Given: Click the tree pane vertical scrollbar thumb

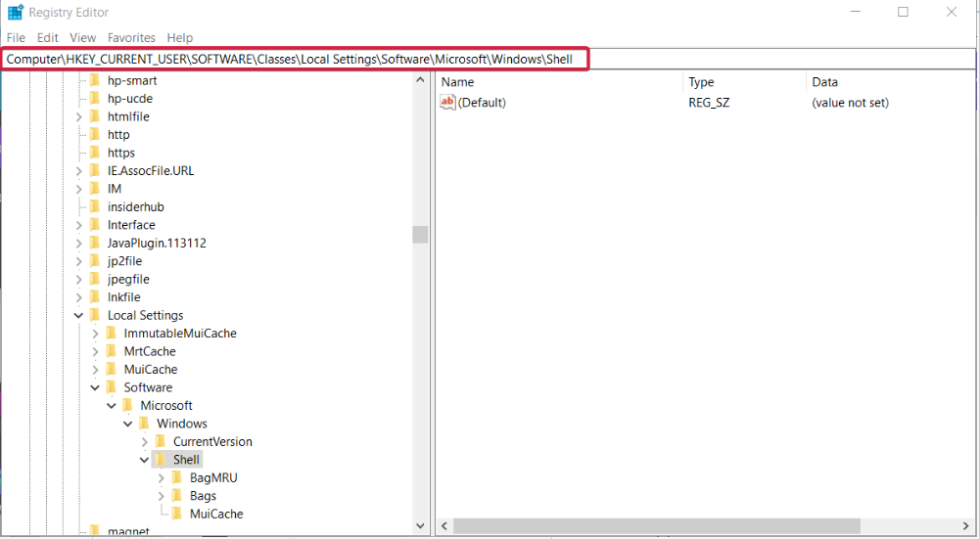Looking at the screenshot, I should (x=420, y=234).
